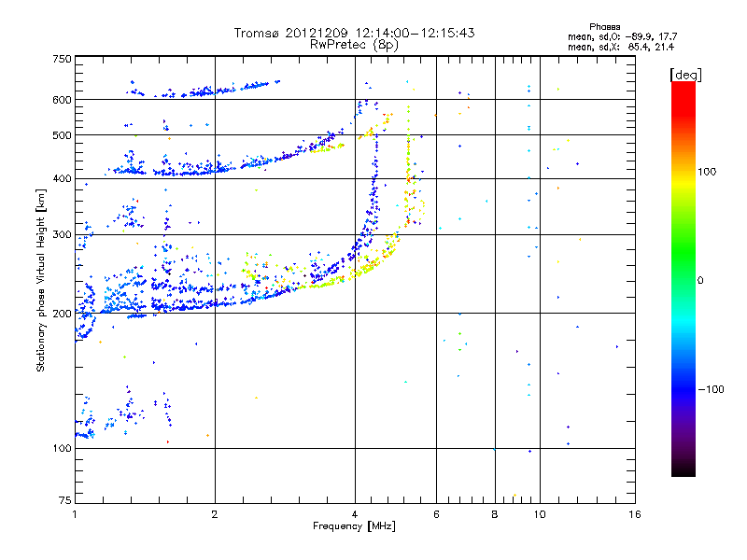Click the 'mean, sd,O: -89.9, 17.7' text
Image resolution: width=747 pixels, height=560 pixels.
(x=622, y=36)
